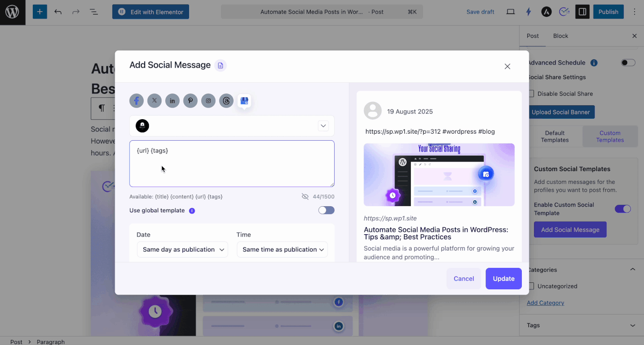This screenshot has width=644, height=345.
Task: Check the Uncategorized category checkbox
Action: (531, 286)
